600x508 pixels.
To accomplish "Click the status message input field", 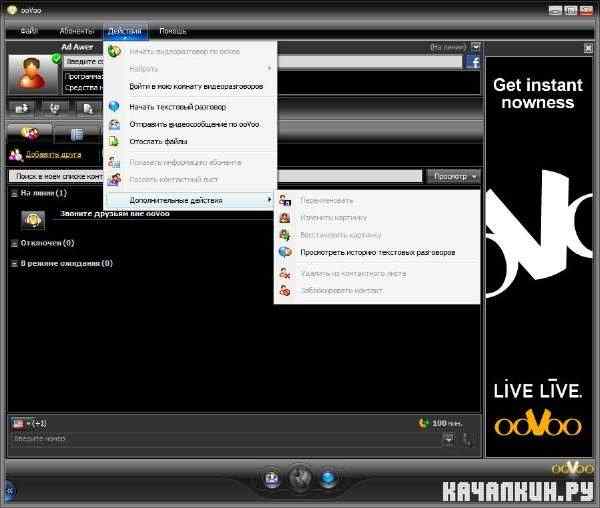I will (263, 62).
